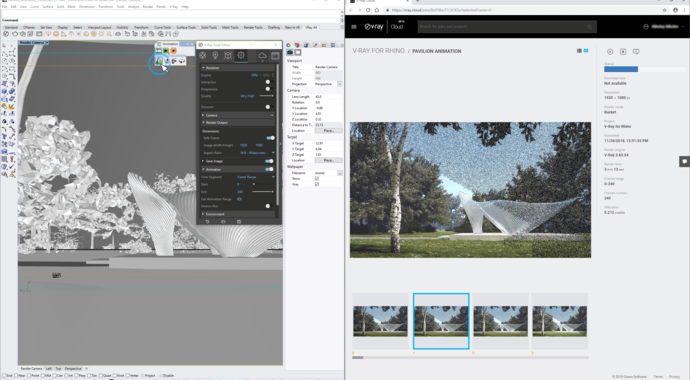
Task: Toggle the Animation section switch
Action: tap(269, 169)
